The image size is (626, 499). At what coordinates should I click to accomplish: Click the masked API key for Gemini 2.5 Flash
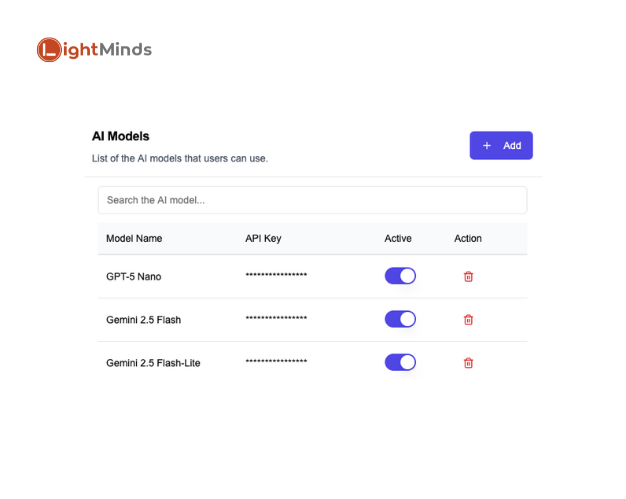coord(276,319)
